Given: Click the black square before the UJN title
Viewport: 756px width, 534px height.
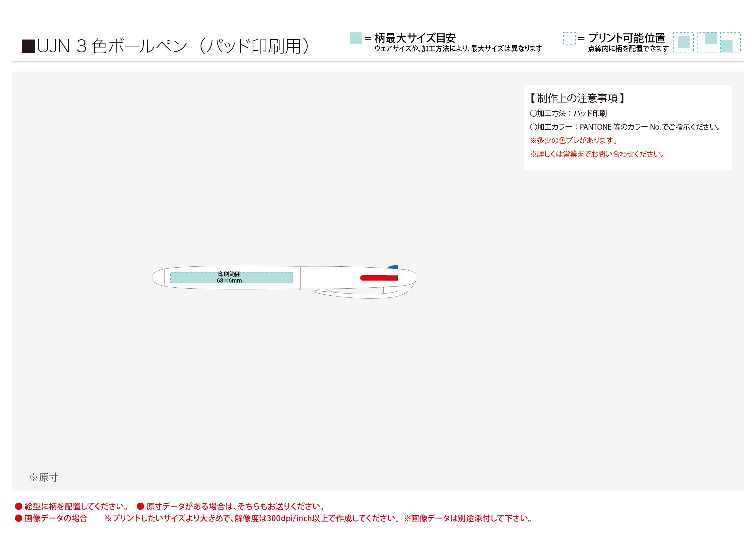Looking at the screenshot, I should pyautogui.click(x=28, y=46).
